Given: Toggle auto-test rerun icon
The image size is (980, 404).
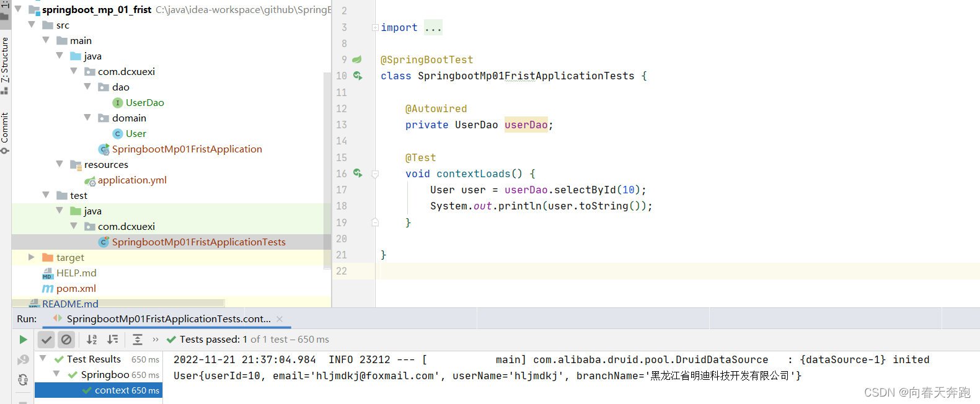Looking at the screenshot, I should point(23,380).
